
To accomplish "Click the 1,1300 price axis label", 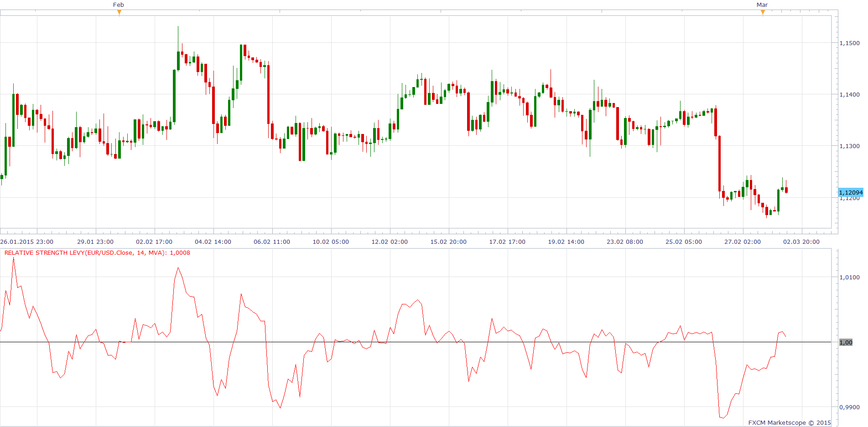I will (x=849, y=146).
